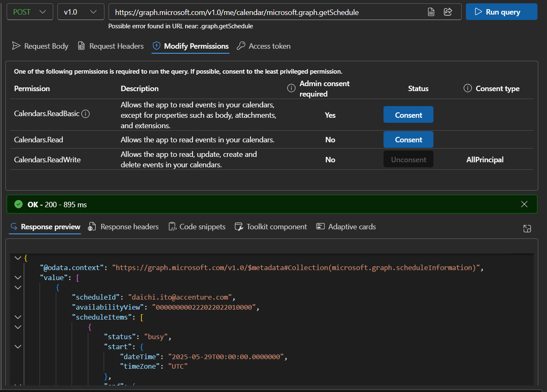The image size is (547, 392).
Task: Collapse the first schedule object under "value"
Action: click(17, 288)
